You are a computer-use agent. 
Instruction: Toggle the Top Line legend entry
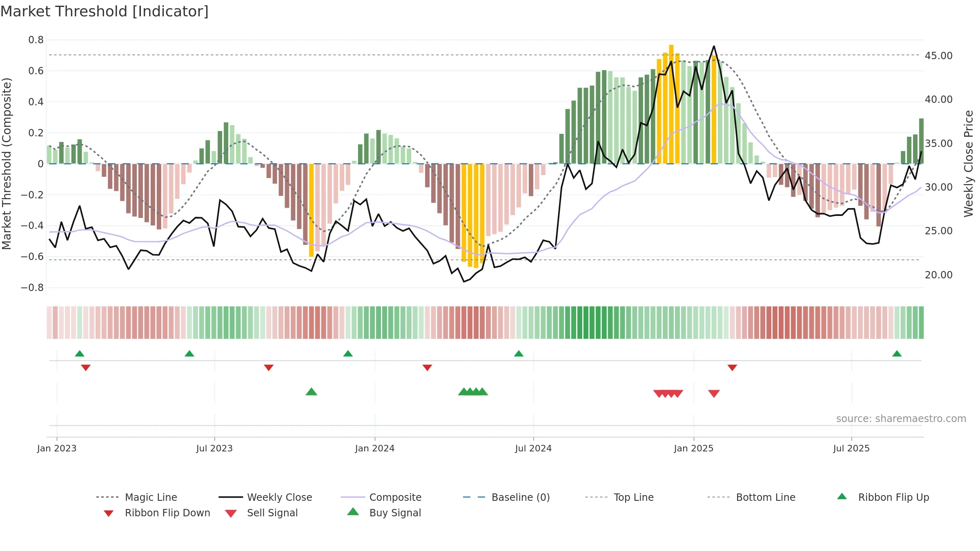619,497
